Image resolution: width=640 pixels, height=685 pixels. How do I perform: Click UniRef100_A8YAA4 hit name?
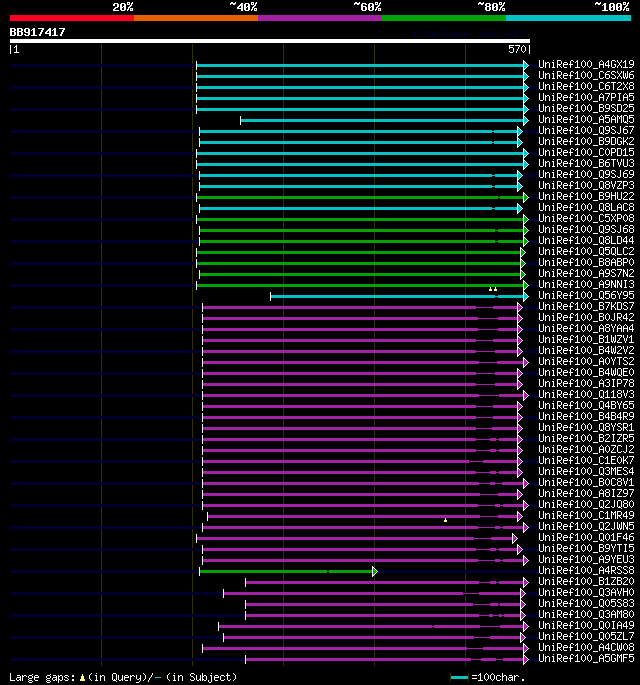tap(586, 328)
